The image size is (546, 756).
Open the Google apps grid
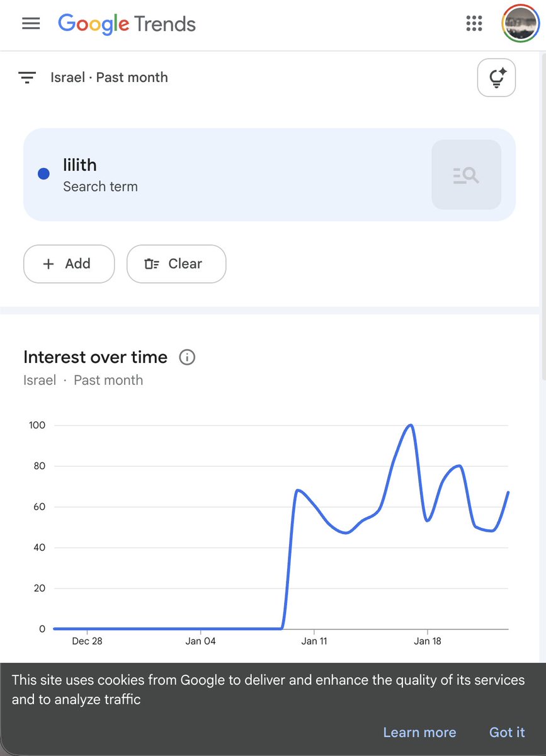pyautogui.click(x=474, y=24)
